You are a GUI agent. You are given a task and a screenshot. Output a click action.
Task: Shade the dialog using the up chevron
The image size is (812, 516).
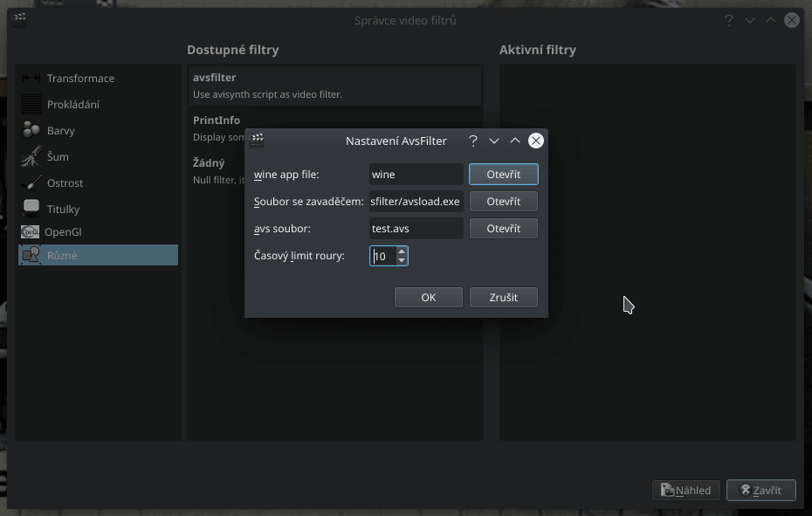click(x=515, y=140)
